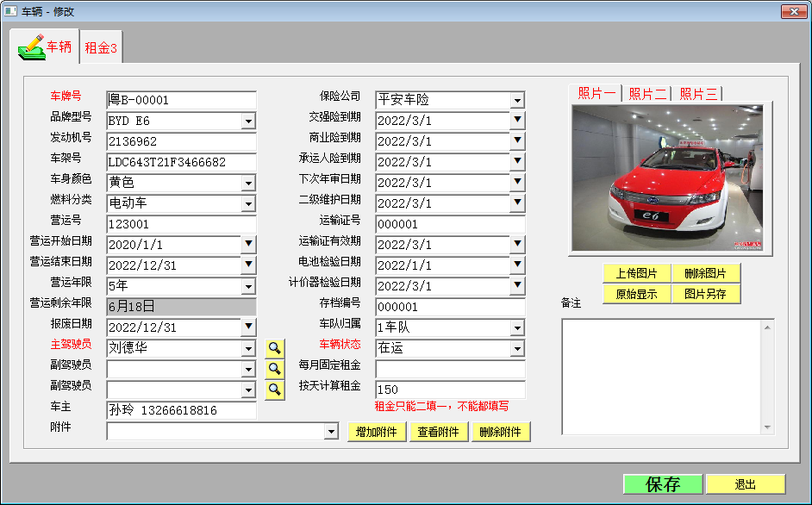Click the 备注 scrollbar down arrow

767,427
